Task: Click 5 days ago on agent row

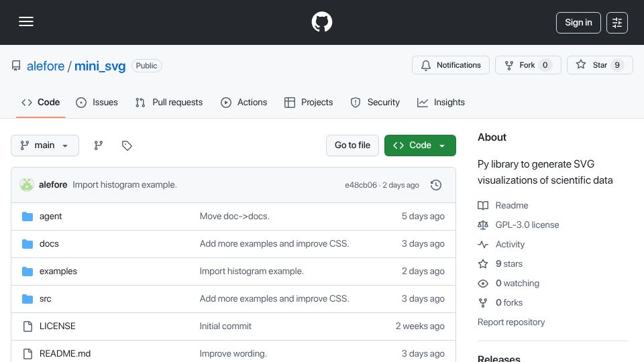Action: point(423,217)
